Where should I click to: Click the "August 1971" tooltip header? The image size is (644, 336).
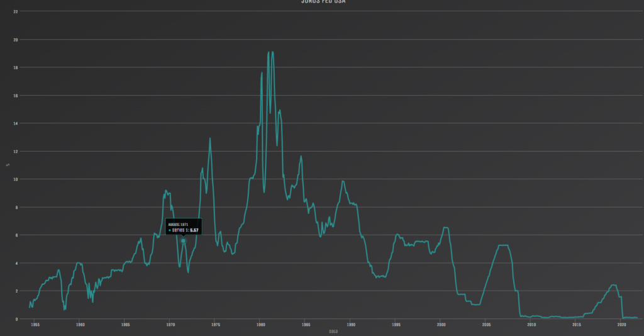coord(178,225)
